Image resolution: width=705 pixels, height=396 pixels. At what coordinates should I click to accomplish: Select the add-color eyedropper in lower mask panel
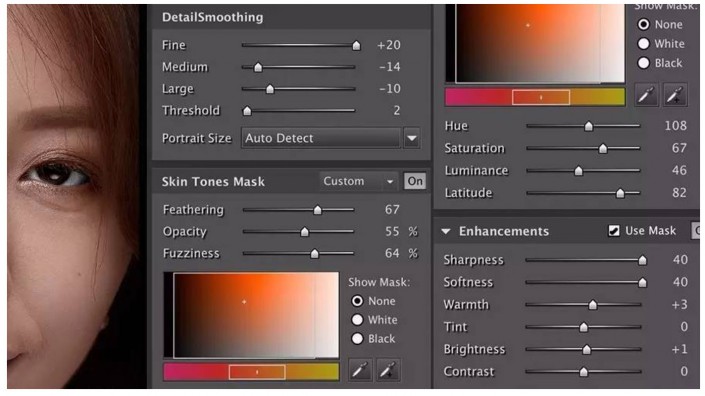pyautogui.click(x=388, y=370)
